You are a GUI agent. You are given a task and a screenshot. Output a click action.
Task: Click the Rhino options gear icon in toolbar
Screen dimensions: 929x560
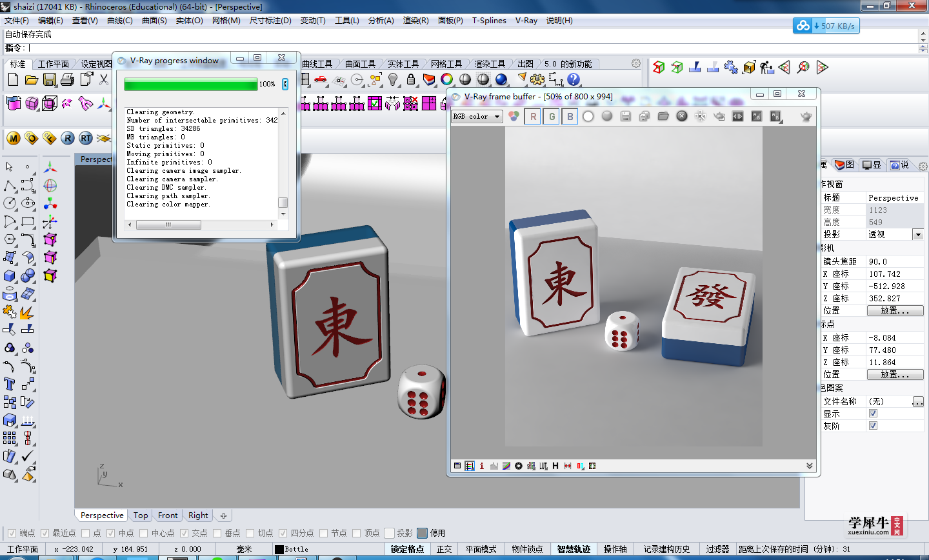pos(537,79)
